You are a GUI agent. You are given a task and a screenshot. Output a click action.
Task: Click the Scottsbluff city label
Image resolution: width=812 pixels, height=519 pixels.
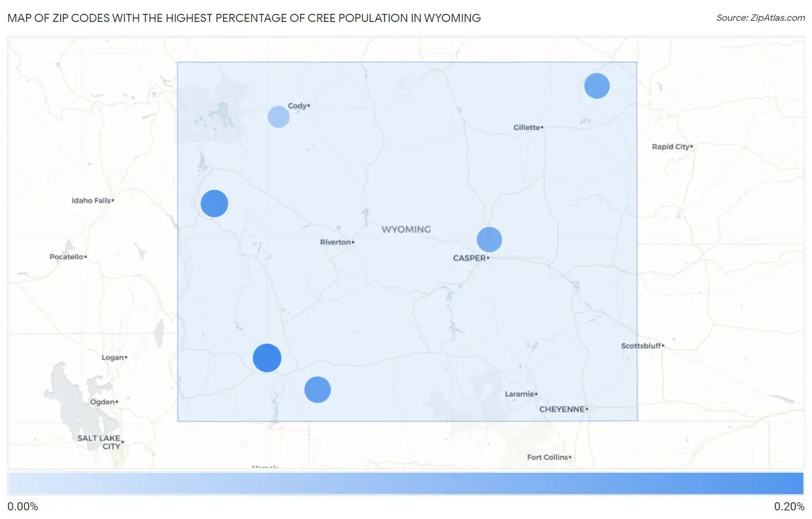[x=642, y=346]
